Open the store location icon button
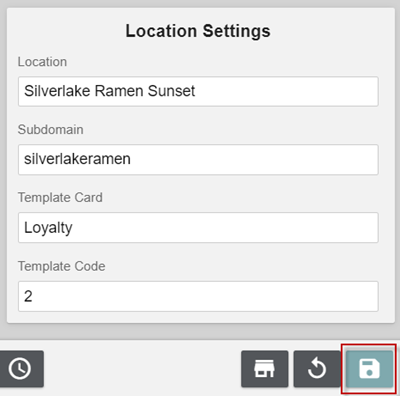Viewport: 400px width, 396px height. (265, 369)
